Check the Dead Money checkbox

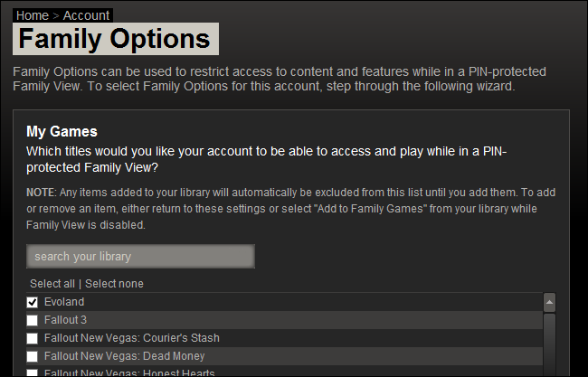(33, 356)
